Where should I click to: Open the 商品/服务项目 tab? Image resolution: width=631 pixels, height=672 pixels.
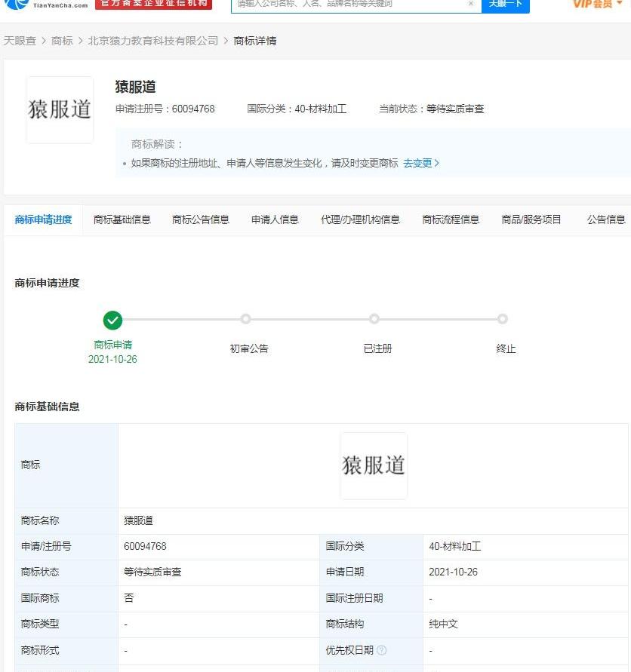[531, 220]
